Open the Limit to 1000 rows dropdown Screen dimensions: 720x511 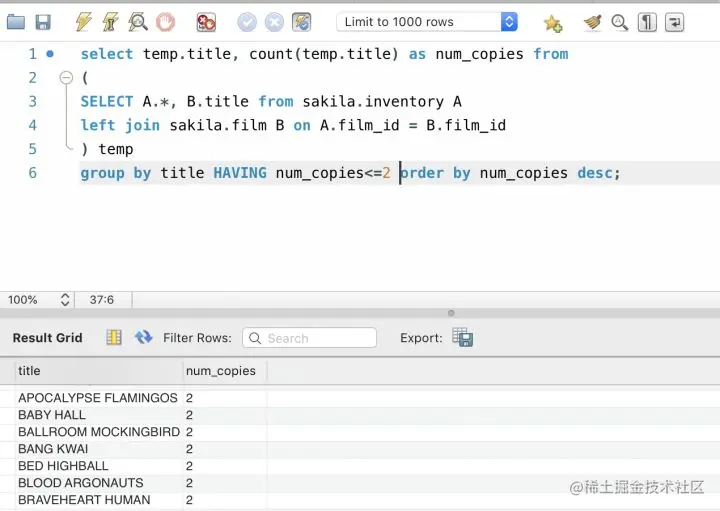click(x=427, y=22)
